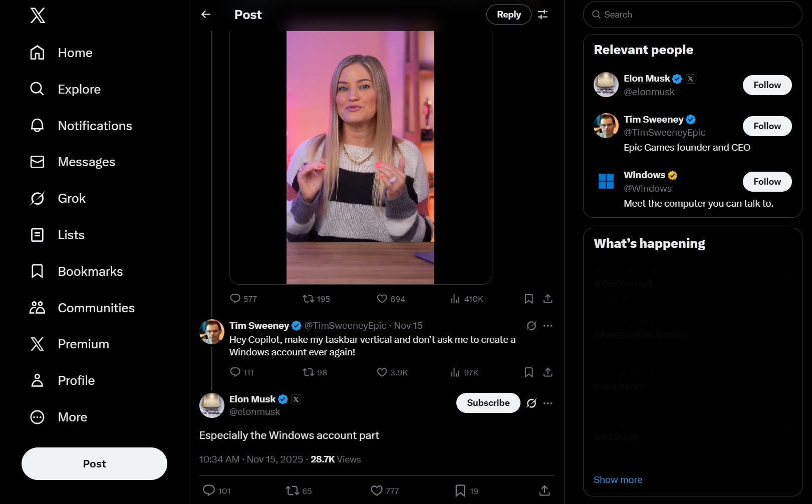812x504 pixels.
Task: Open the timeline settings sliders icon
Action: pos(542,15)
